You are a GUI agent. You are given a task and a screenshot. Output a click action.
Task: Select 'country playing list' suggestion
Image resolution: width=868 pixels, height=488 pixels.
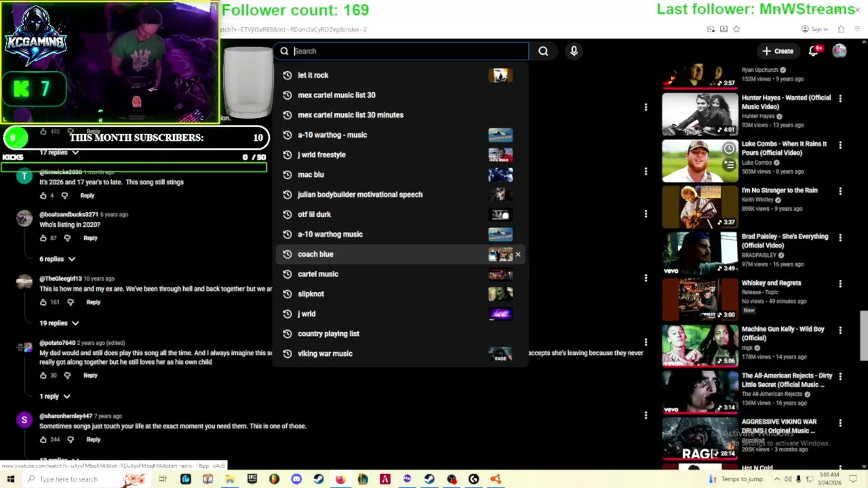pyautogui.click(x=400, y=333)
